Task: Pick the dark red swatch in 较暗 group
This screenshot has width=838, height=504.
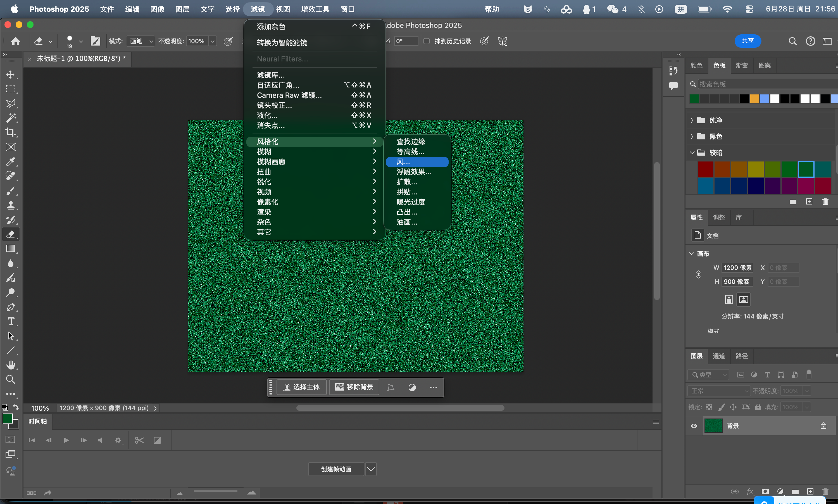Action: point(705,169)
